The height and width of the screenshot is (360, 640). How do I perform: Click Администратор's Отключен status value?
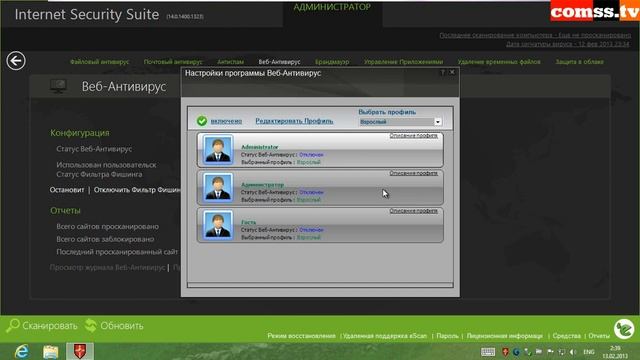coord(311,192)
